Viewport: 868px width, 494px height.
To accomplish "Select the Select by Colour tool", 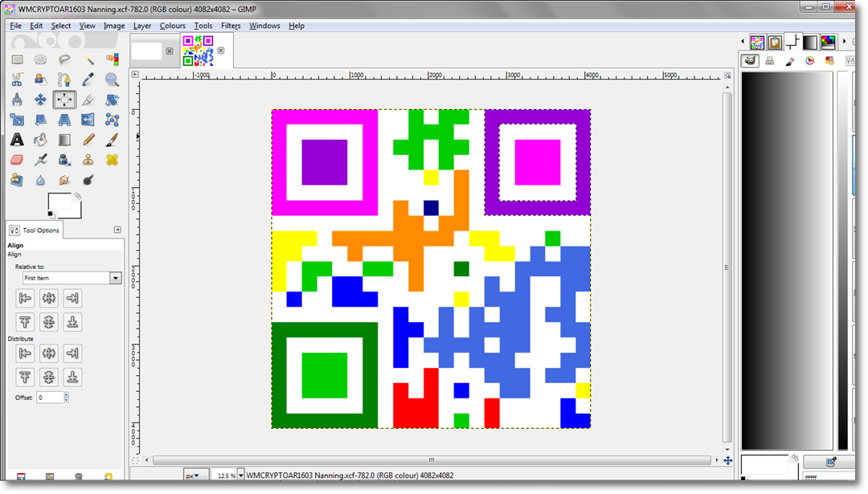I will click(112, 59).
